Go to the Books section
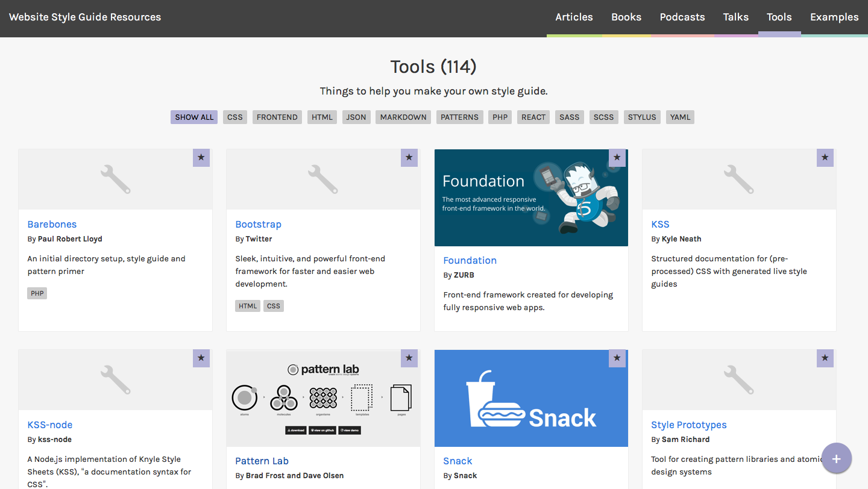This screenshot has height=489, width=868. 626,17
